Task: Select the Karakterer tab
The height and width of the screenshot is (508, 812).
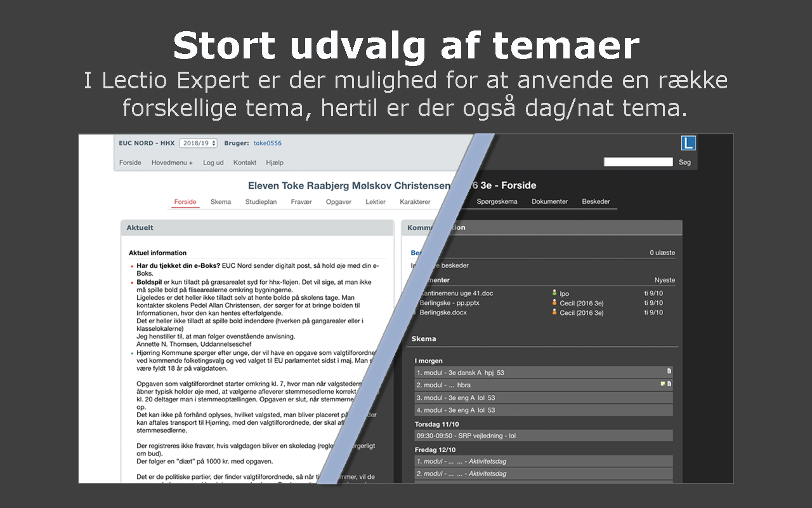Action: 415,202
